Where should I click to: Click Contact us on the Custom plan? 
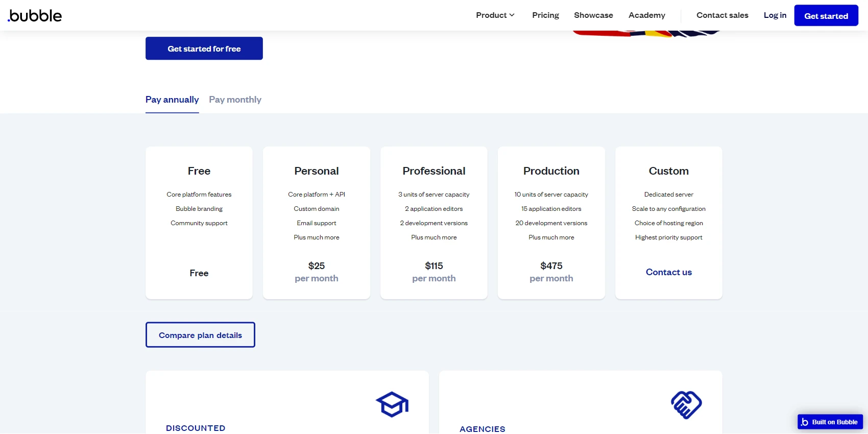click(x=669, y=272)
